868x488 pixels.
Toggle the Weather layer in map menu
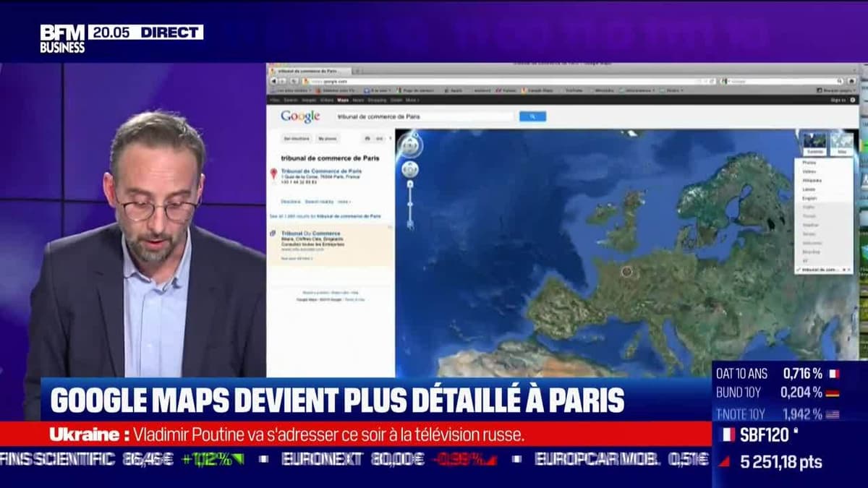click(809, 225)
